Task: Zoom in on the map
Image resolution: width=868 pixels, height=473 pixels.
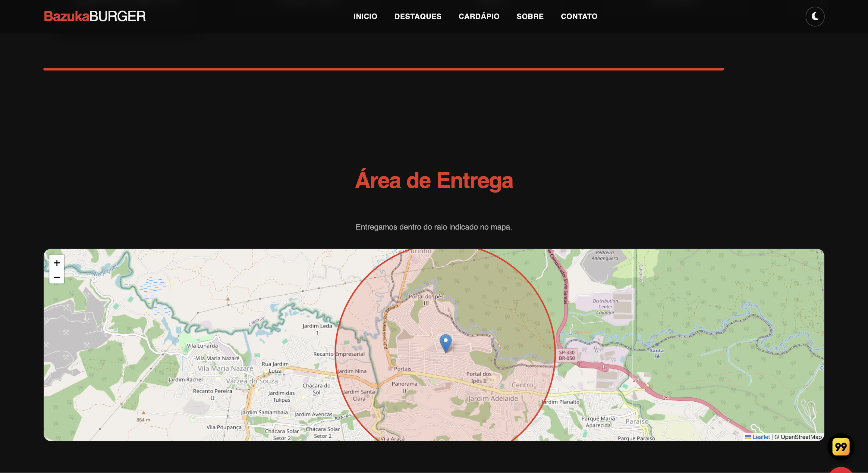Action: (x=56, y=263)
